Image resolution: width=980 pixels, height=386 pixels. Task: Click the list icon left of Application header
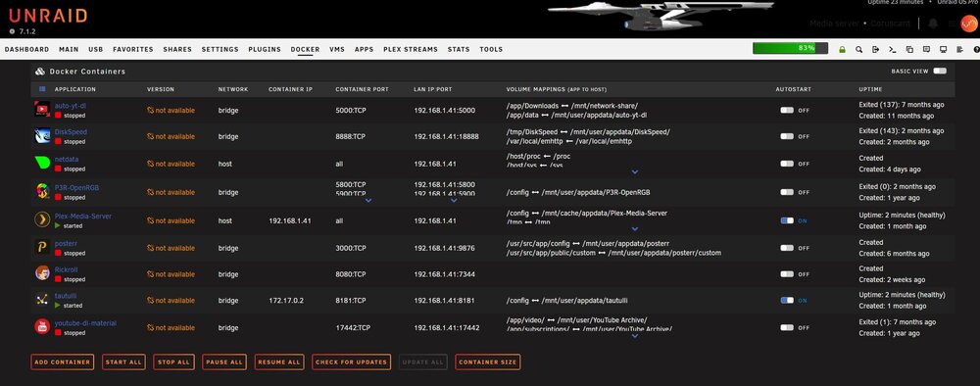pyautogui.click(x=42, y=89)
